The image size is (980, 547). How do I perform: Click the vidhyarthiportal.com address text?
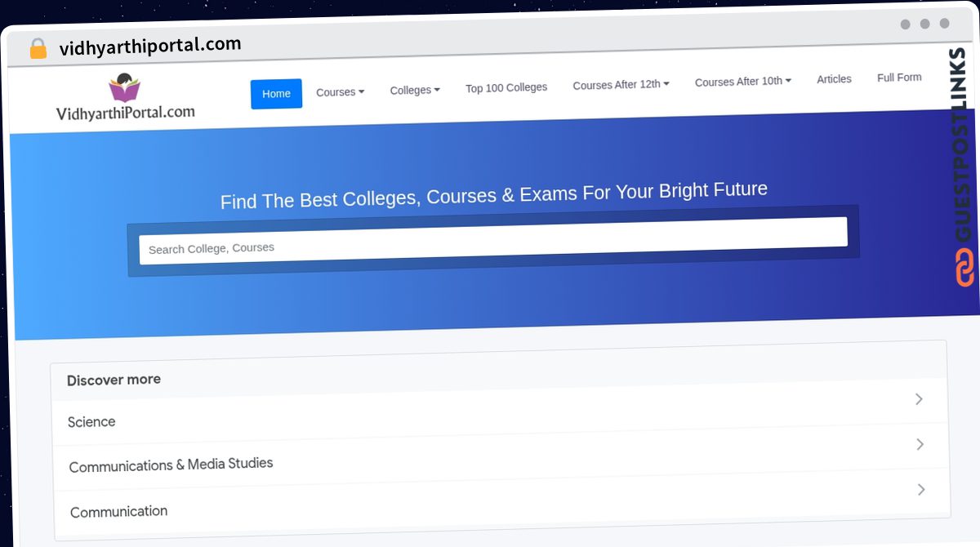(150, 45)
